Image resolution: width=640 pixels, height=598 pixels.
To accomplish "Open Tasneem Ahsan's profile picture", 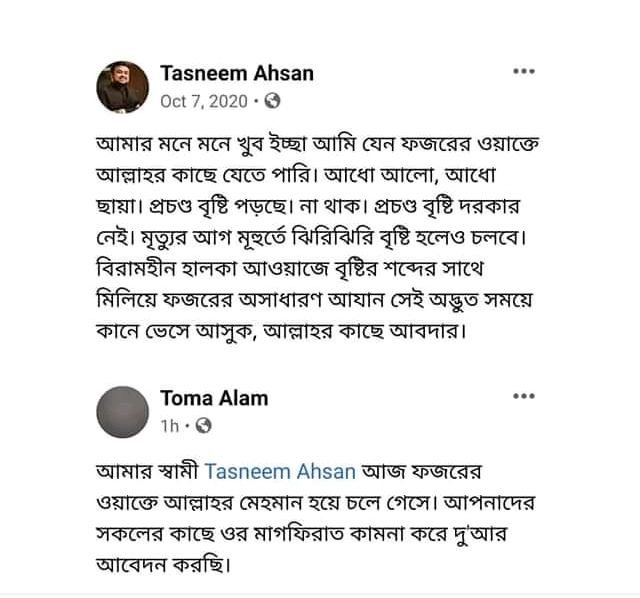I will tap(122, 86).
